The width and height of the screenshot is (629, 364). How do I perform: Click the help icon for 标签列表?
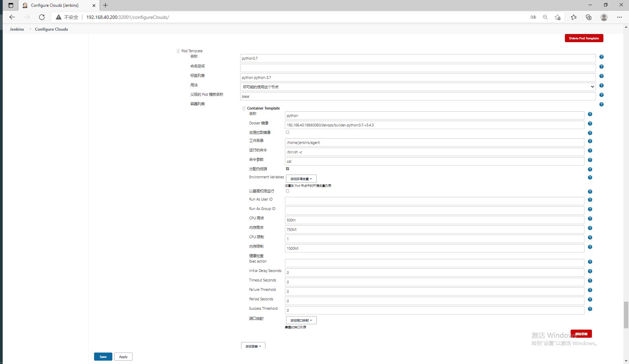tap(601, 76)
